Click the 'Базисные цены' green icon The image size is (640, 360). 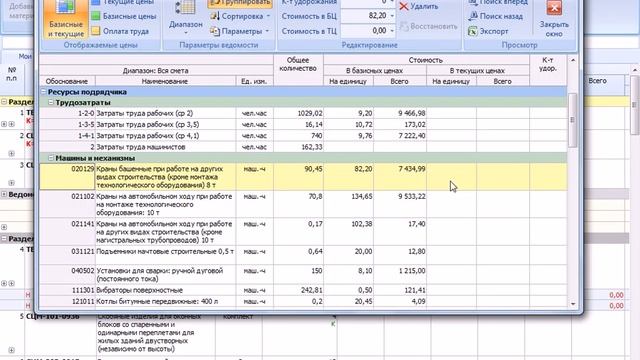coord(96,16)
